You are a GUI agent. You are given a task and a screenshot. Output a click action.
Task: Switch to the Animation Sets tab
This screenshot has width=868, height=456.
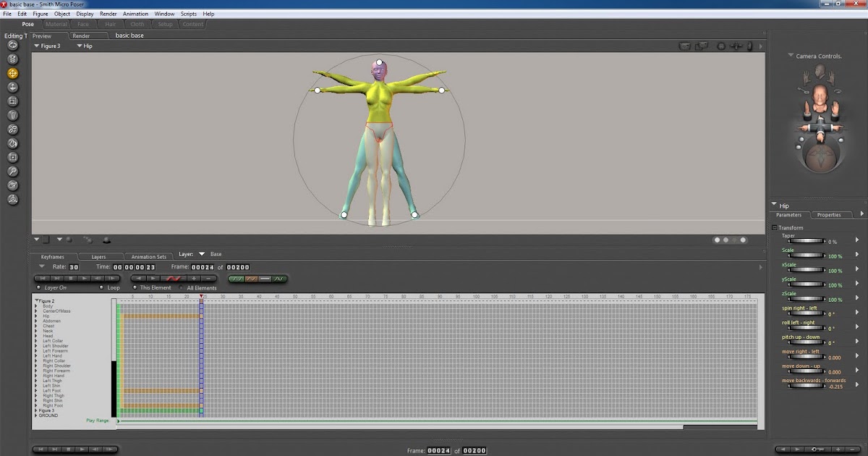pyautogui.click(x=148, y=256)
